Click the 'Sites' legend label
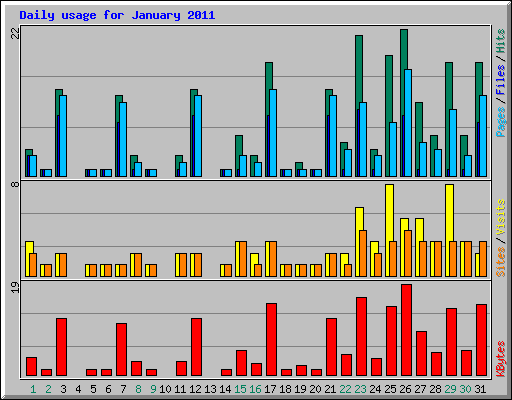The height and width of the screenshot is (400, 512). 501,262
